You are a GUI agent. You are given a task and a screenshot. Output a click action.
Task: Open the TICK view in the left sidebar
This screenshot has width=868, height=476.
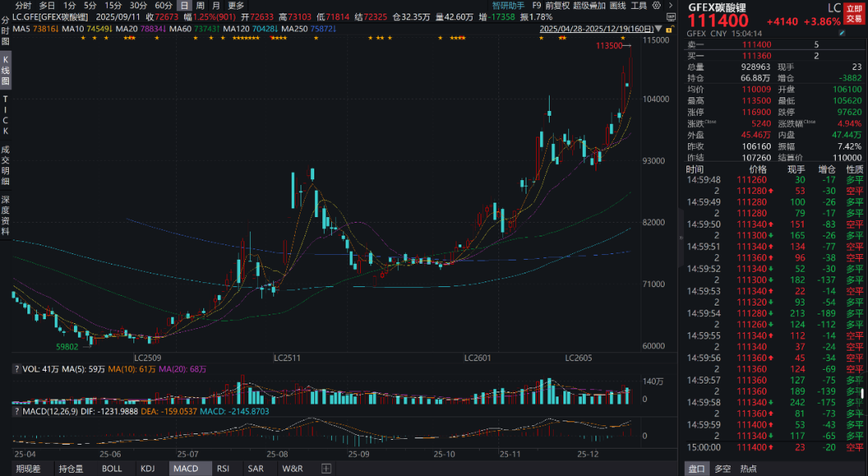pyautogui.click(x=6, y=115)
